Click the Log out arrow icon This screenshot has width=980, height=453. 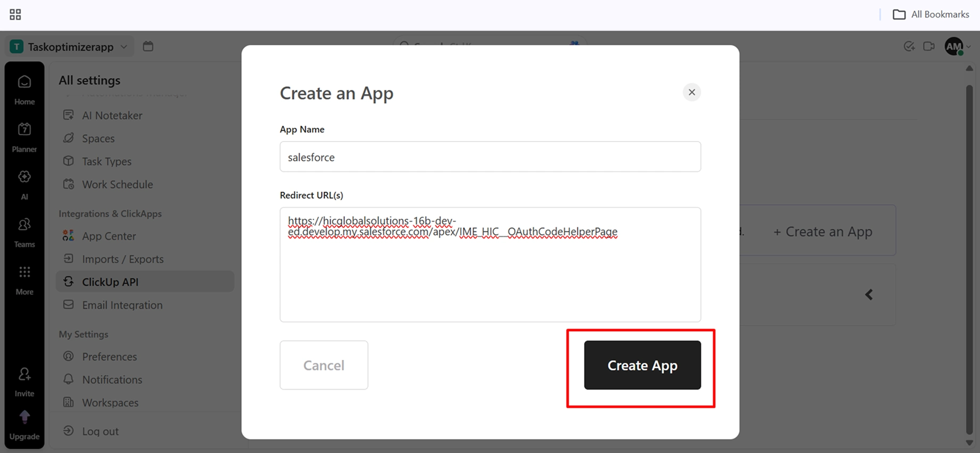coord(68,431)
